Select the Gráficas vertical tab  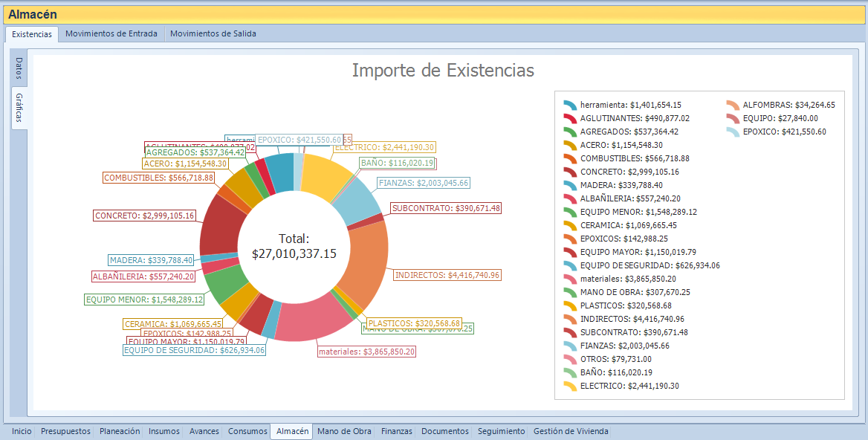click(19, 108)
